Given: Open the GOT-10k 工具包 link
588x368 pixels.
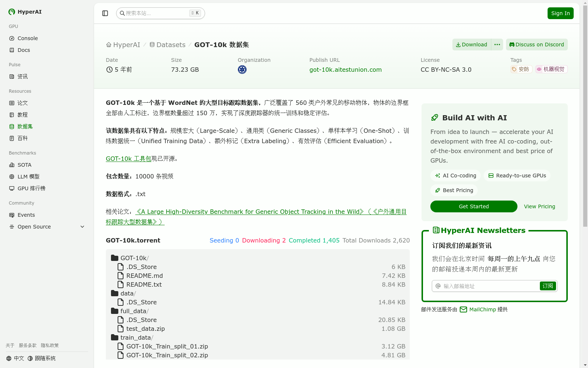Looking at the screenshot, I should point(129,159).
